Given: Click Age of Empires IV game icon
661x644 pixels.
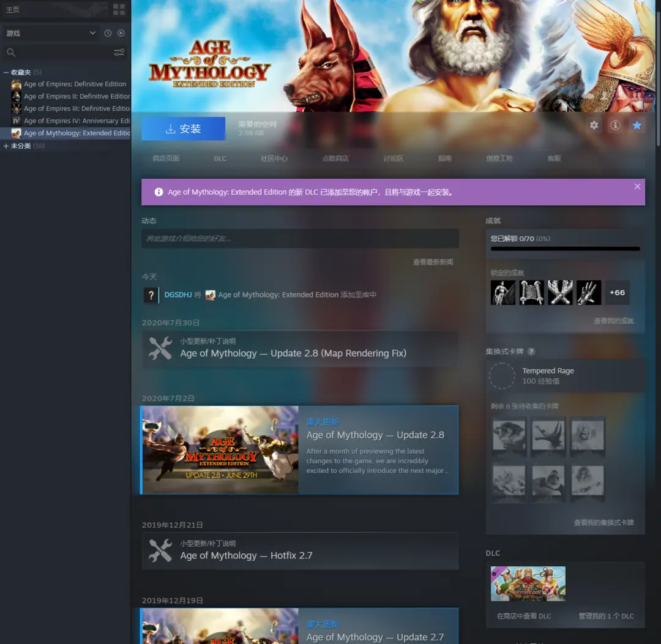Looking at the screenshot, I should point(16,121).
